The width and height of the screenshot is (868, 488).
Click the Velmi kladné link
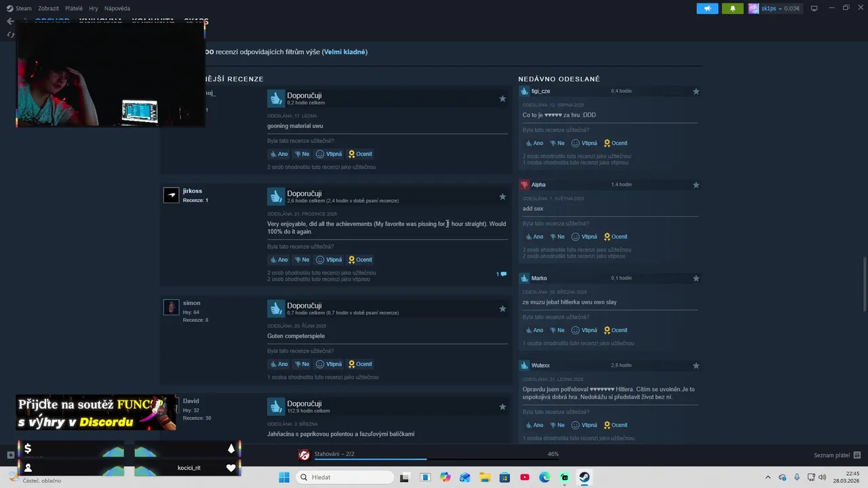[x=344, y=52]
